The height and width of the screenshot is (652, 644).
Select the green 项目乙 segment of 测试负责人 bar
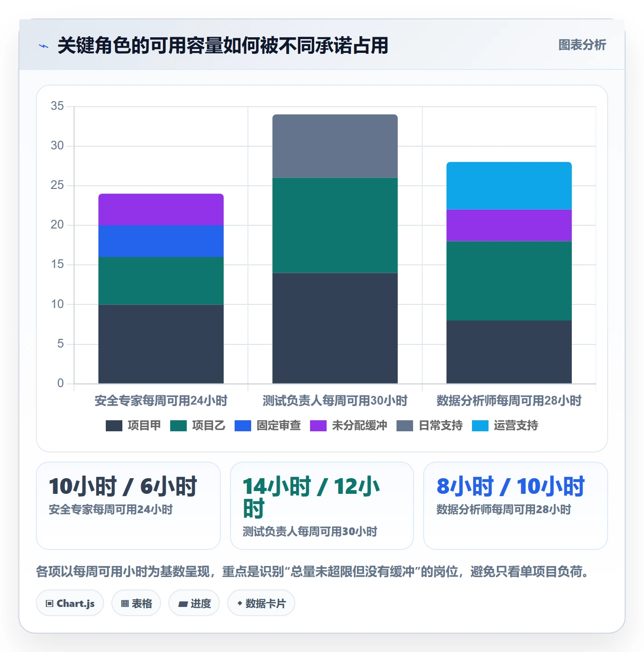pos(335,225)
